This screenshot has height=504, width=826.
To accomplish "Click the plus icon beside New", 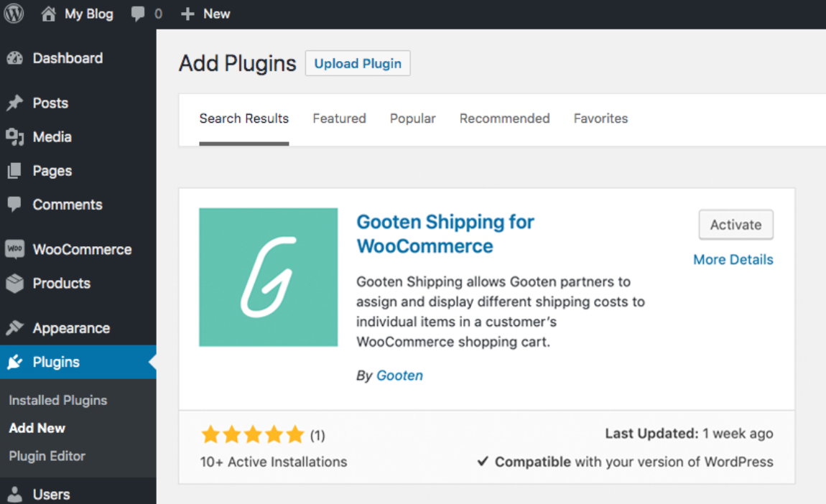I will [x=187, y=14].
